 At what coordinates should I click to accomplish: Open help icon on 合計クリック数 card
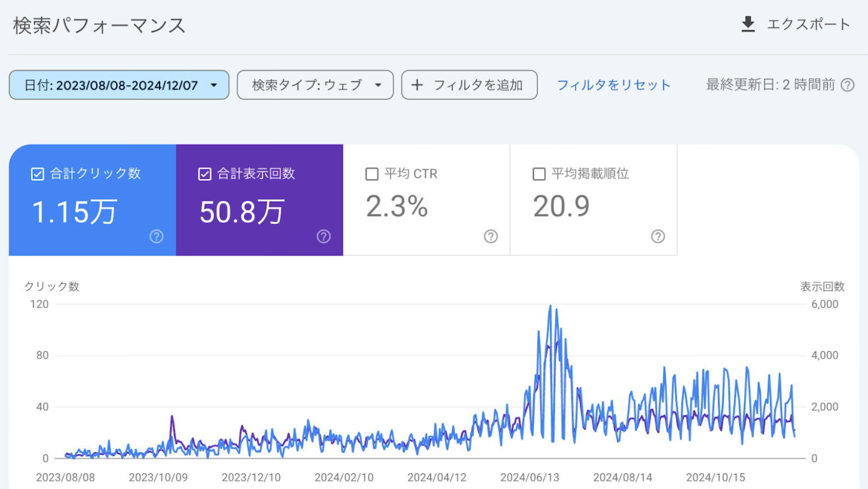[x=157, y=236]
